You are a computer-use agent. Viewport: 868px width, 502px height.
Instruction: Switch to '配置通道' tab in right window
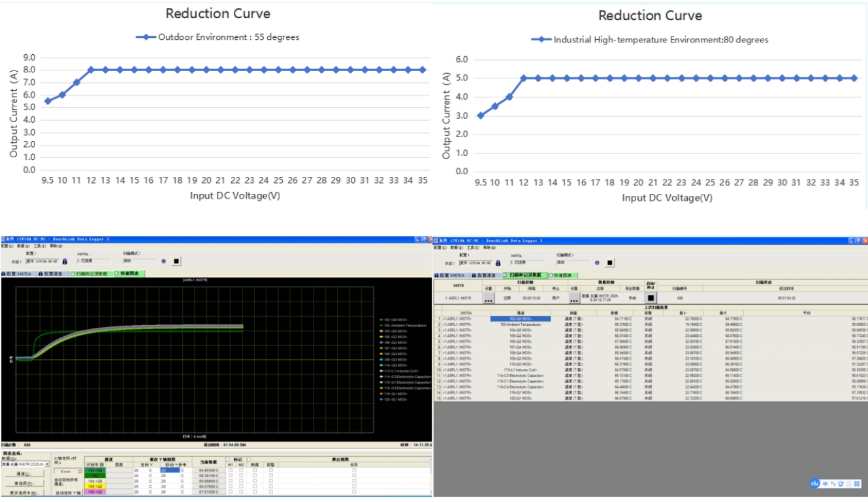coord(487,275)
